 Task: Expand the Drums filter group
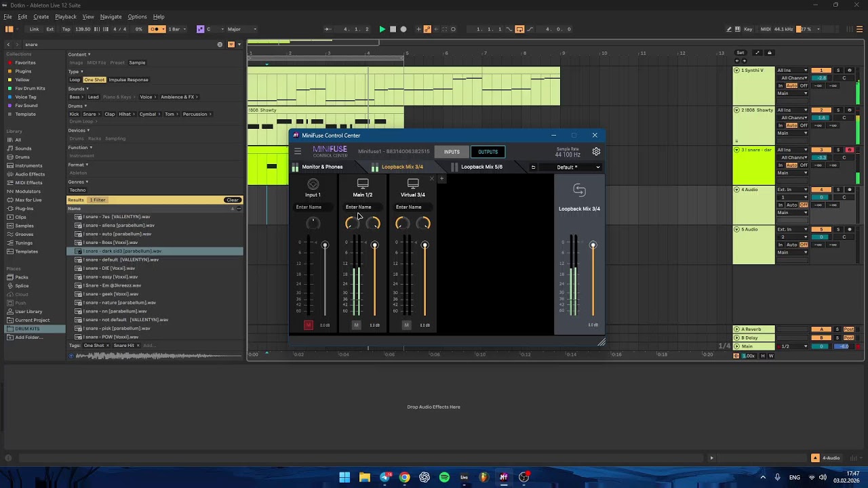click(x=77, y=106)
